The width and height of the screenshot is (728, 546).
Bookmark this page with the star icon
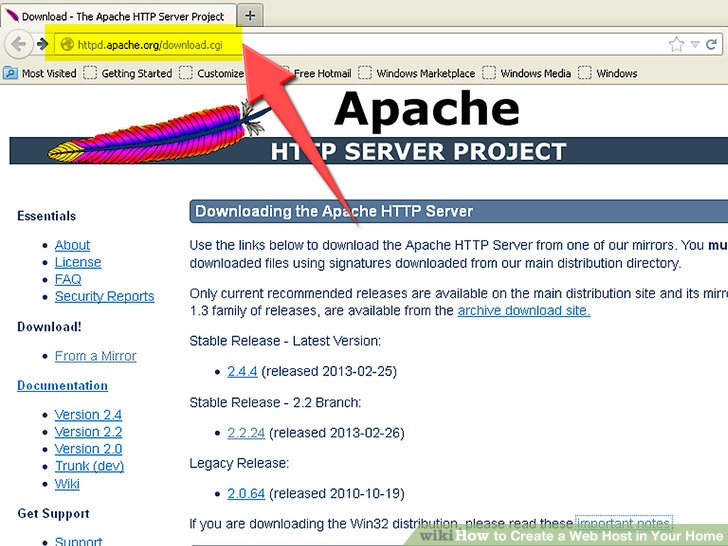click(677, 44)
